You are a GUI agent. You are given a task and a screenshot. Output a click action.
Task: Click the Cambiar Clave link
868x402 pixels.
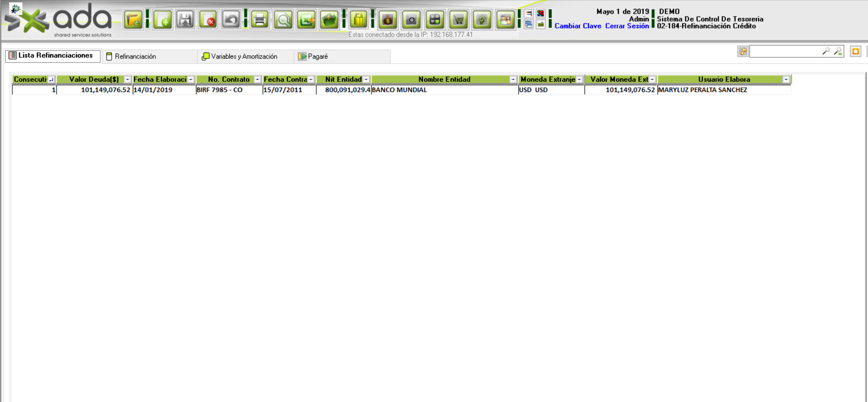577,26
